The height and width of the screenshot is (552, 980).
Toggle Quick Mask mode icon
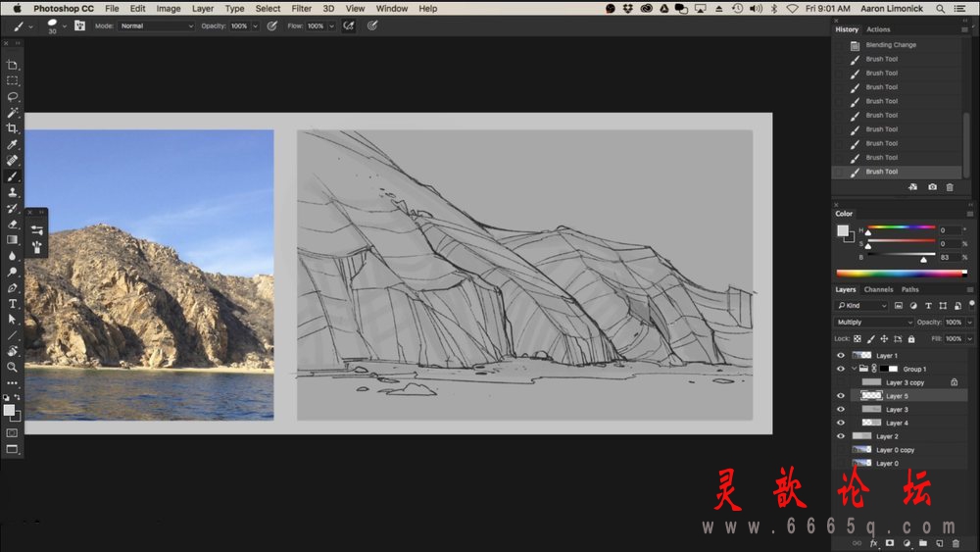(x=12, y=432)
